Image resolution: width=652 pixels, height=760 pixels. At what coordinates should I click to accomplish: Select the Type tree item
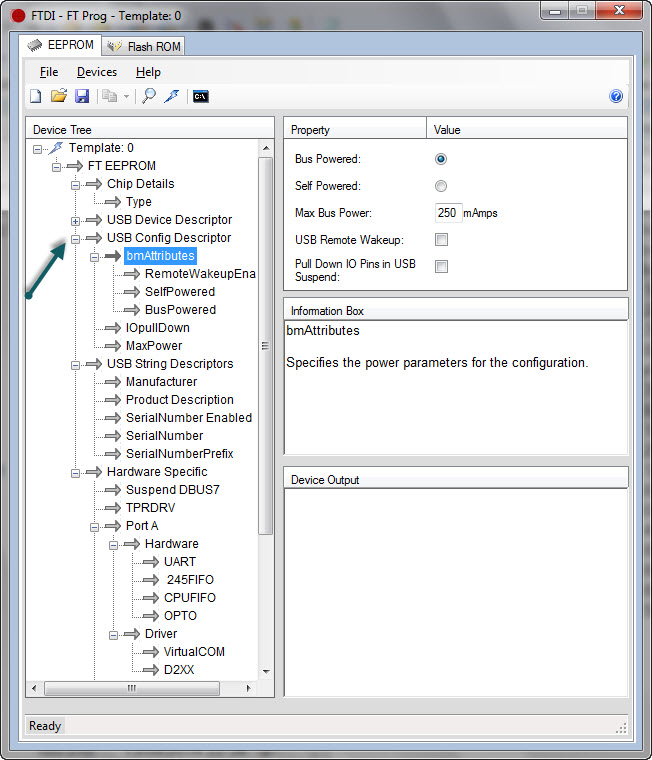(x=139, y=202)
